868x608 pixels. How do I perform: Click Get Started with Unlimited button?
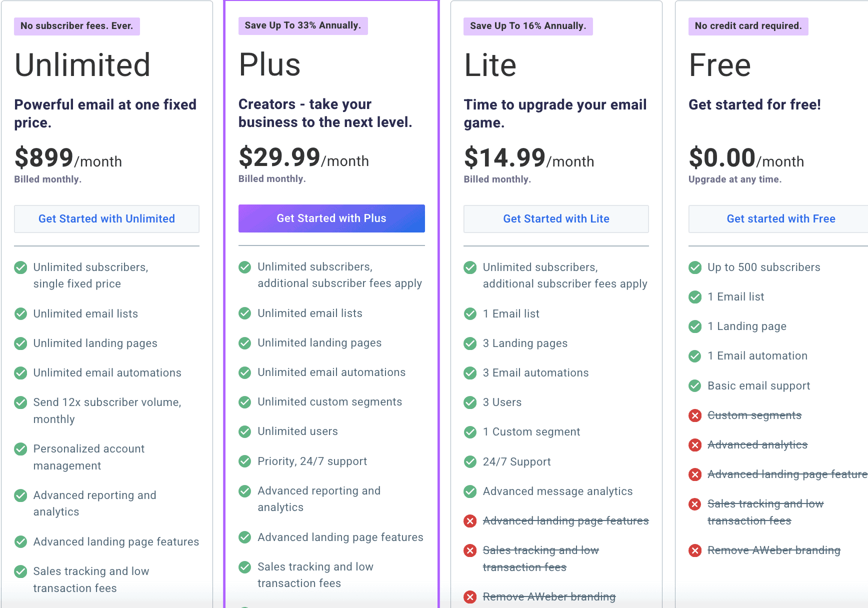(x=106, y=219)
